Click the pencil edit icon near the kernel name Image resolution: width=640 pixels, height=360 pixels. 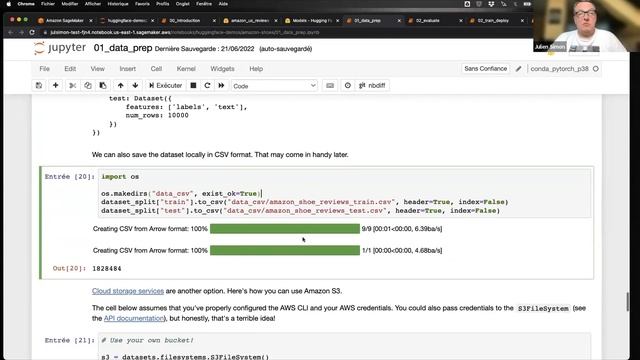(518, 69)
